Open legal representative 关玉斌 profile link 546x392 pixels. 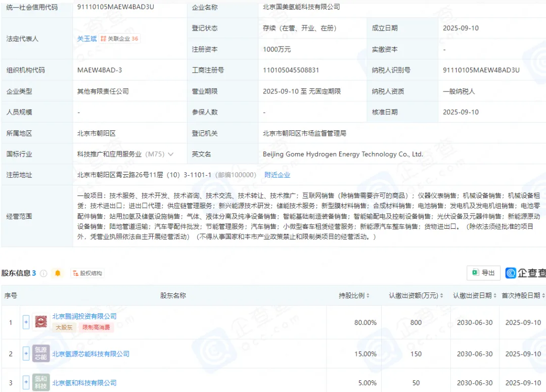[87, 38]
